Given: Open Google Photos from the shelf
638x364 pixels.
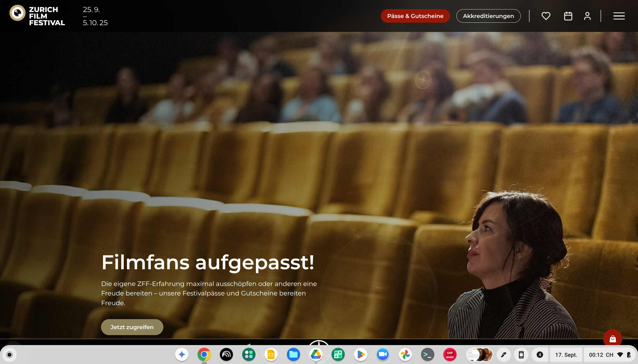Looking at the screenshot, I should coord(405,355).
